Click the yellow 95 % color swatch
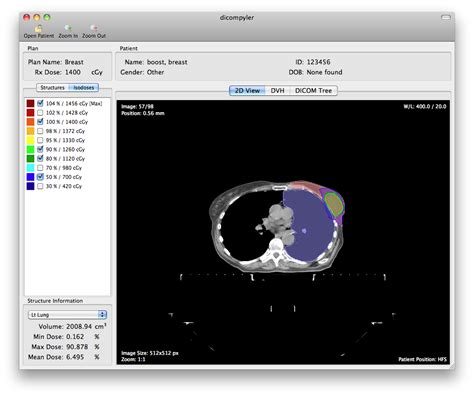 tap(31, 140)
